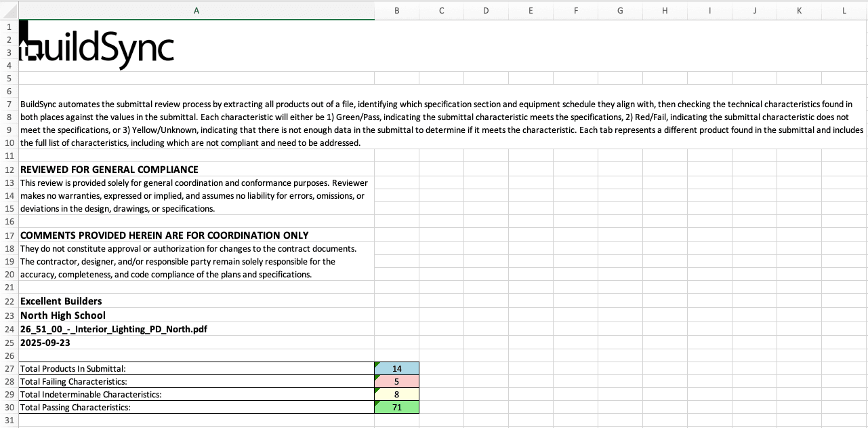Select the cell 'deviations in the design, drawings, or specifications.'
This screenshot has width=868, height=428.
197,209
